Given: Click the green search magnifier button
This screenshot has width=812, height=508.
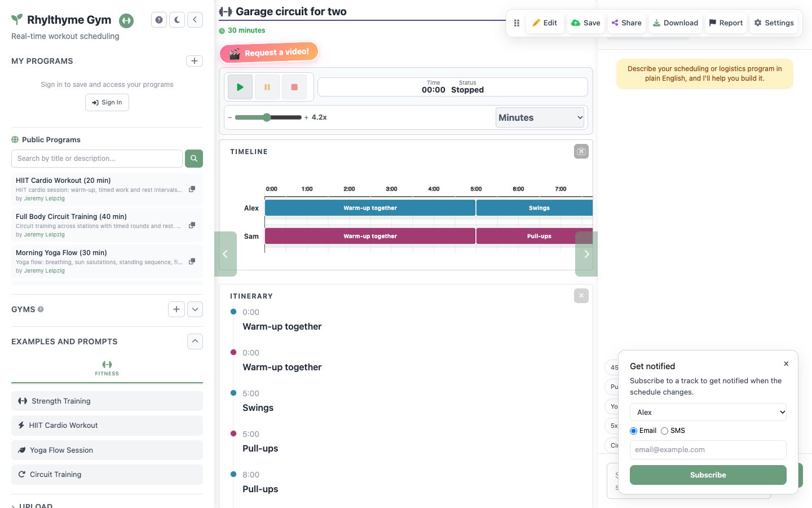Looking at the screenshot, I should [194, 159].
